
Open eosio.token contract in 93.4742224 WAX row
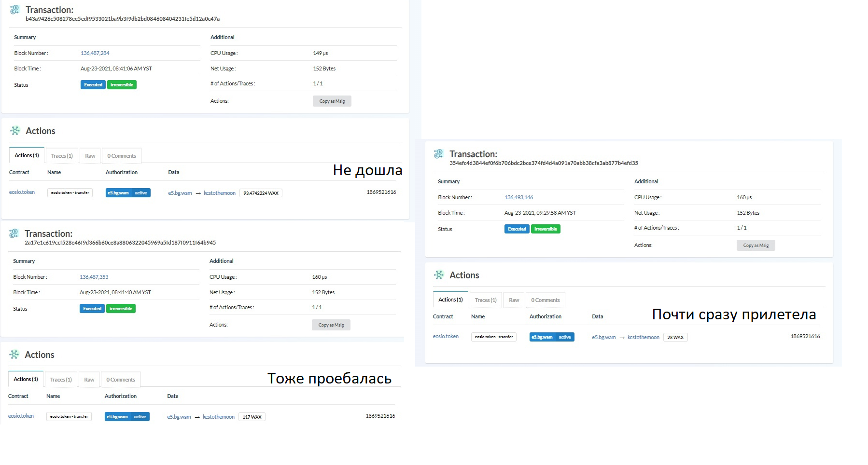coord(22,192)
